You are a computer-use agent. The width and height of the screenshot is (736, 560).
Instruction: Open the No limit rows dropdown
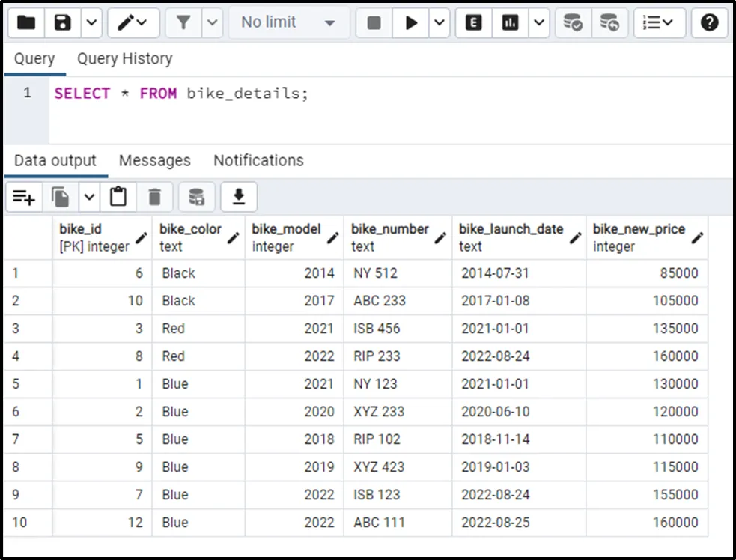click(x=288, y=23)
